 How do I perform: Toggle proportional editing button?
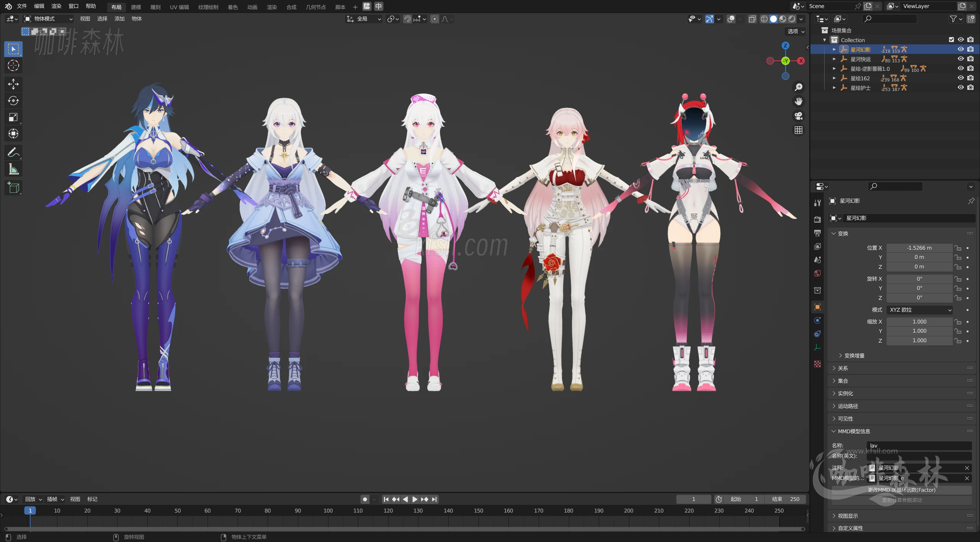click(434, 19)
